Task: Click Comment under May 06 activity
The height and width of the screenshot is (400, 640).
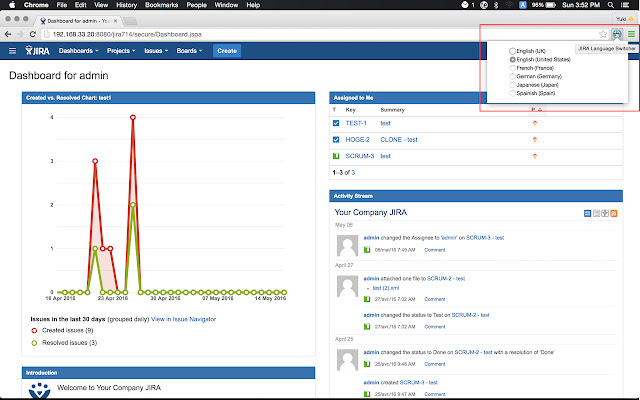Action: [435, 250]
